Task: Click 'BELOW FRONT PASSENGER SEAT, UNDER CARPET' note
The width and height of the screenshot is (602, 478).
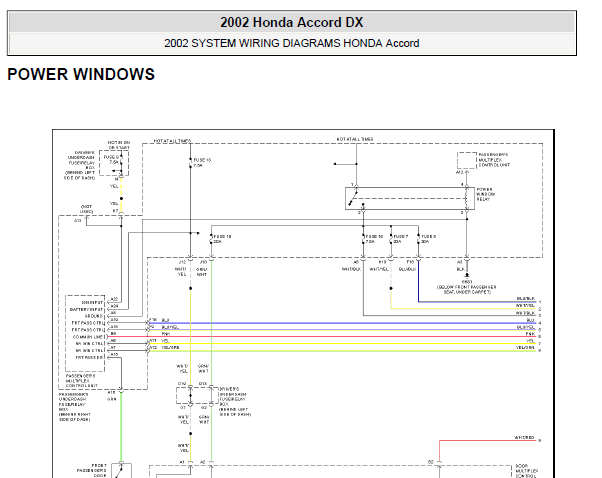Action: 466,289
